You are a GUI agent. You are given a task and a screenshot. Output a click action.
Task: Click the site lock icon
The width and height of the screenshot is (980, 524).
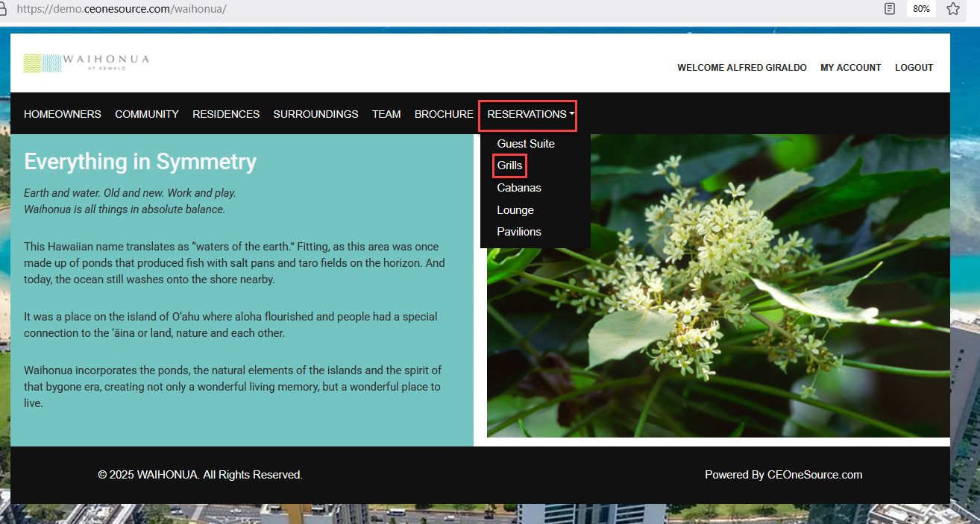click(3, 9)
